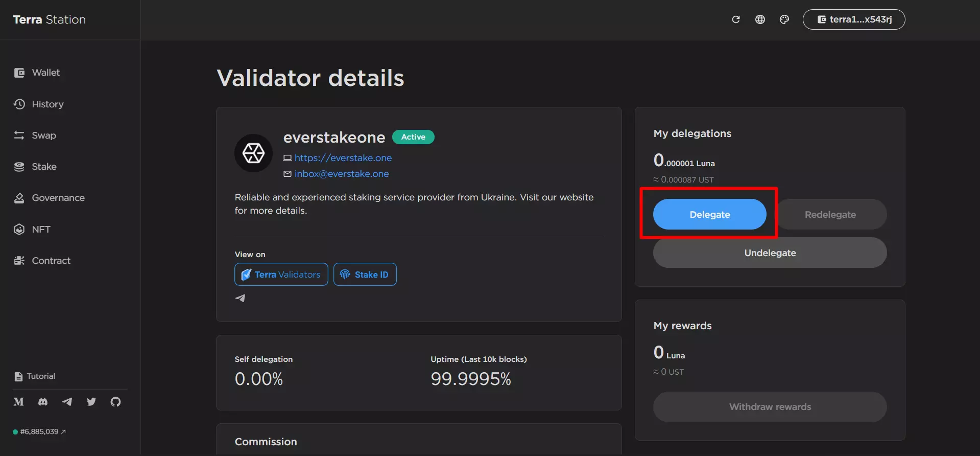Click the Swap arrows icon

point(19,135)
